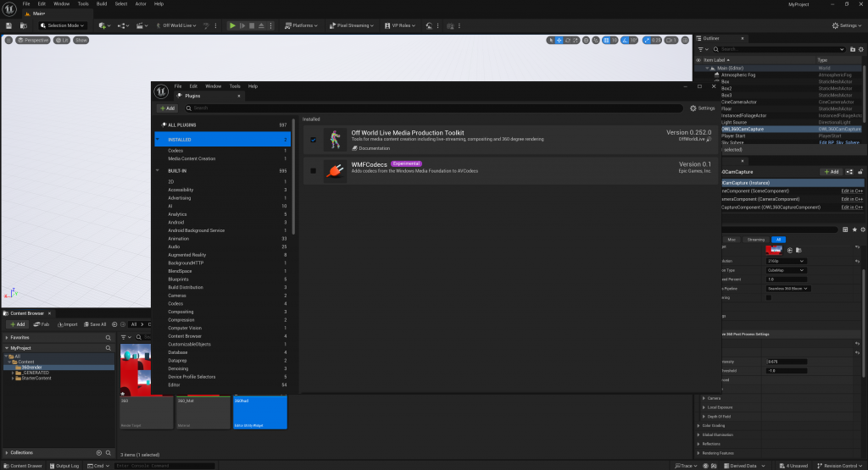This screenshot has height=470, width=868.
Task: Select CineCameraActor in the Outliner
Action: [x=738, y=102]
